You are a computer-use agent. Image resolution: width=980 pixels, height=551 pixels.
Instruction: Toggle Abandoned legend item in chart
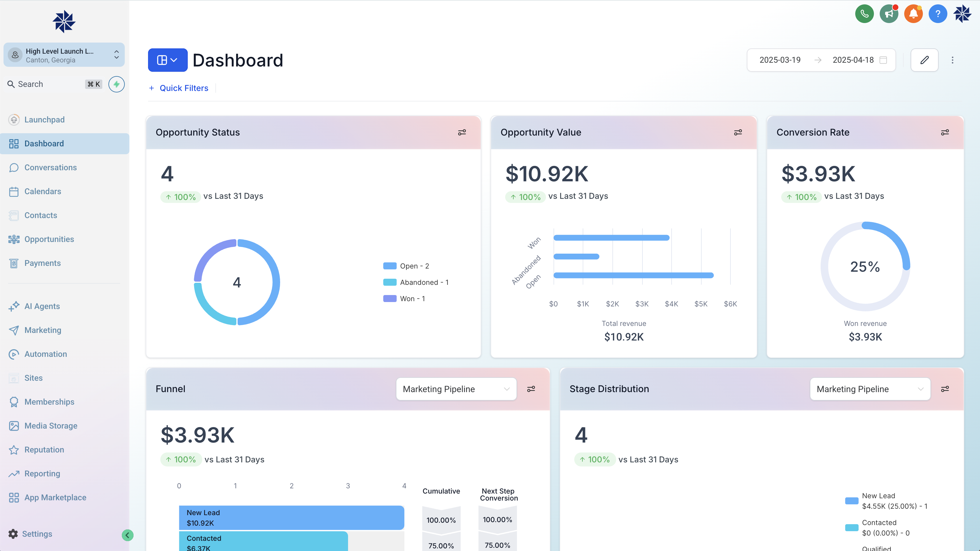coord(415,282)
